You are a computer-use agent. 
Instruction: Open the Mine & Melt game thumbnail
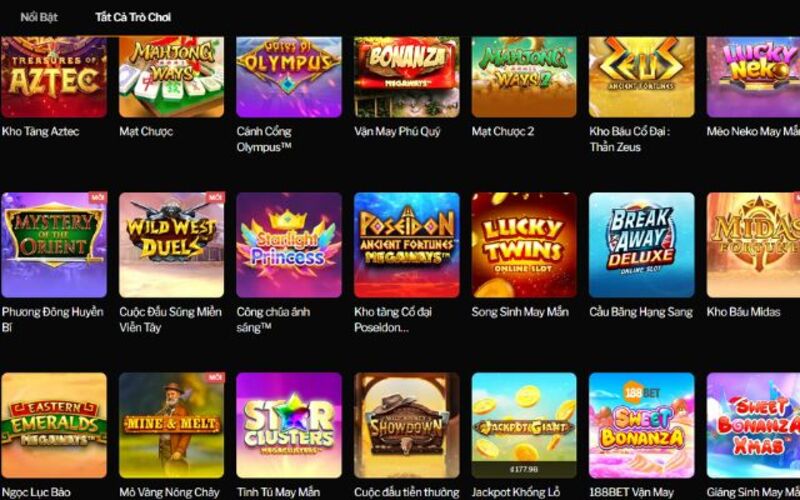pos(171,425)
